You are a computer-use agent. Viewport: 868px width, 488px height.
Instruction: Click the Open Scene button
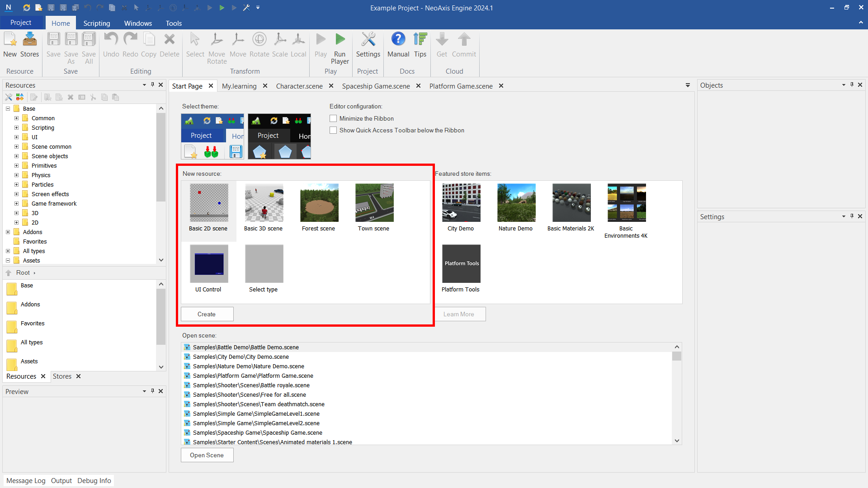(x=207, y=455)
